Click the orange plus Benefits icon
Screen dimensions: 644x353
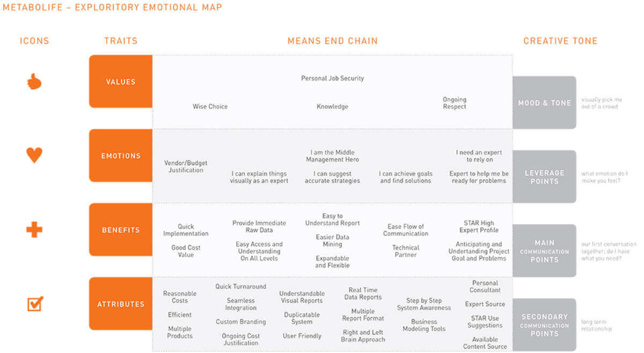pyautogui.click(x=34, y=230)
